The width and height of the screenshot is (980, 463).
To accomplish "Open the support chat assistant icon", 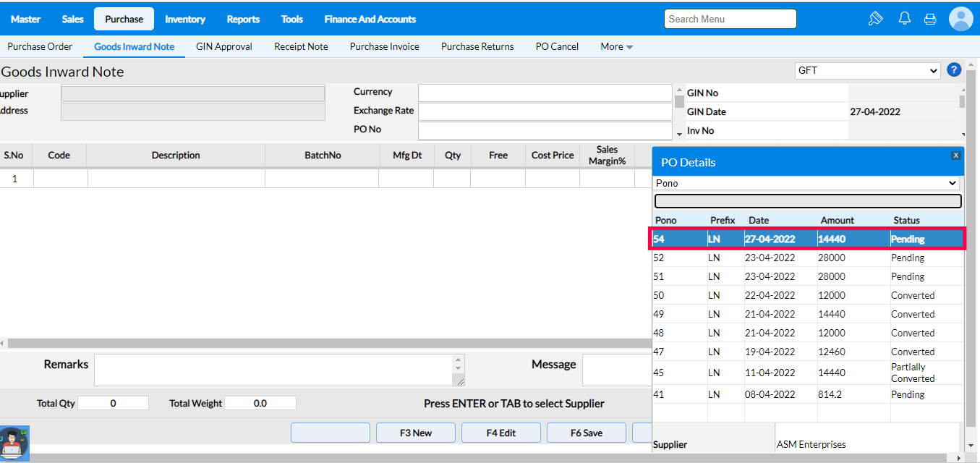I will [x=14, y=443].
